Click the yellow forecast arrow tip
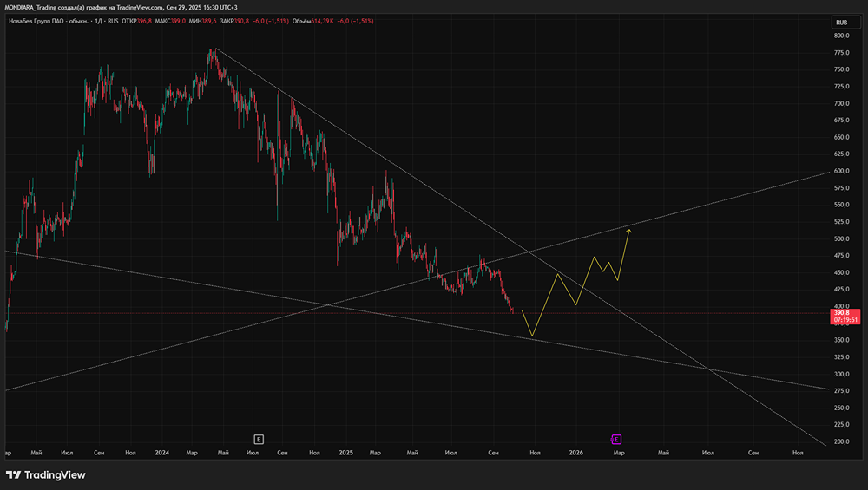Image resolution: width=868 pixels, height=490 pixels. click(628, 230)
